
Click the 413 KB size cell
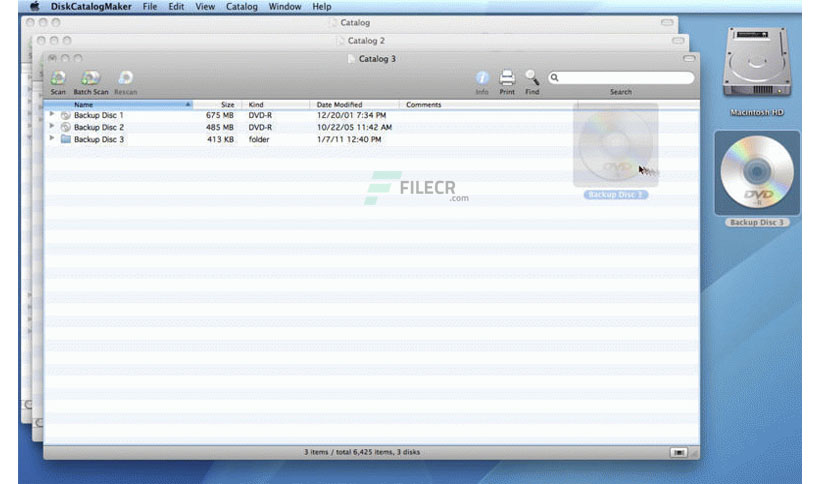[220, 139]
